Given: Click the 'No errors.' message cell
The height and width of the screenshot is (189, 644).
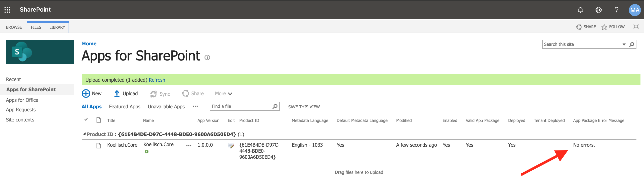Looking at the screenshot, I should tap(584, 145).
